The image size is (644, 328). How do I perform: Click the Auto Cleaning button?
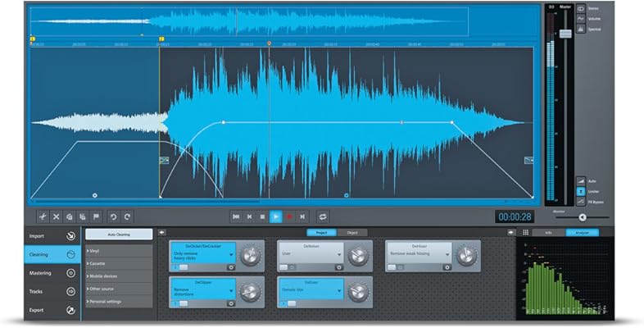[119, 235]
